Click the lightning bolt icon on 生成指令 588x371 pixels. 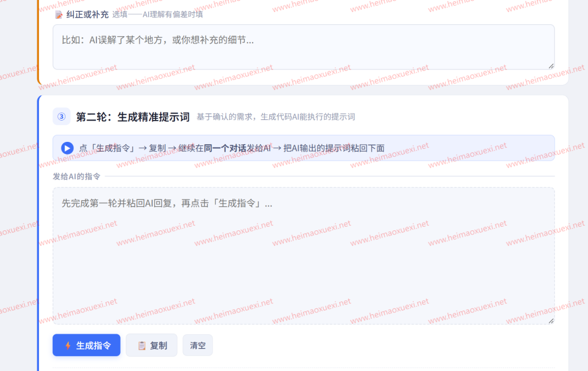point(68,346)
